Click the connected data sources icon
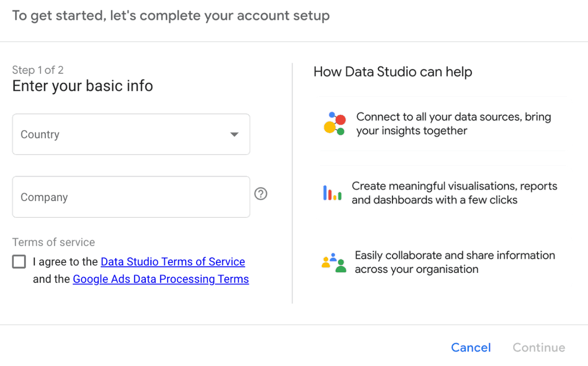588x366 pixels. click(x=335, y=124)
